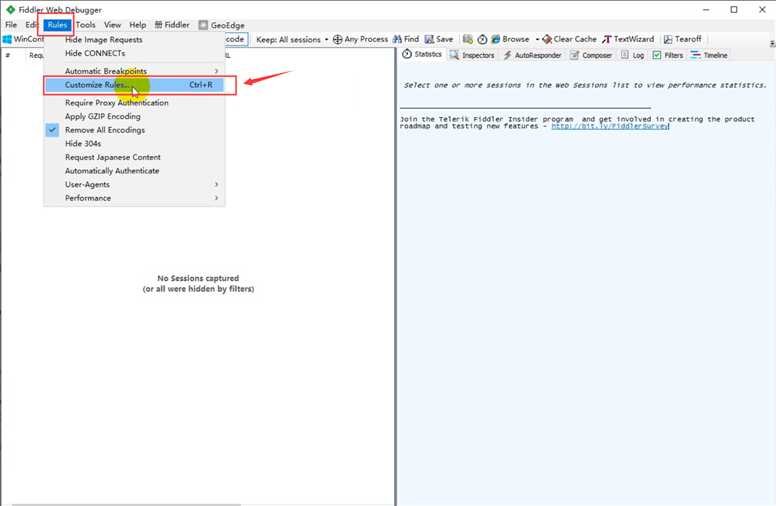
Task: Open the Statistics tab
Action: click(x=422, y=54)
